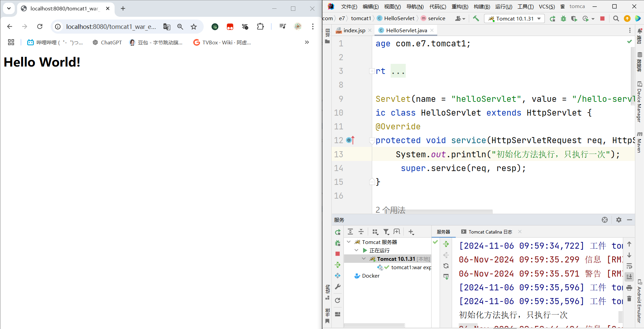Stop Tomcat using the red toolbar square
This screenshot has height=329, width=644.
click(x=602, y=18)
